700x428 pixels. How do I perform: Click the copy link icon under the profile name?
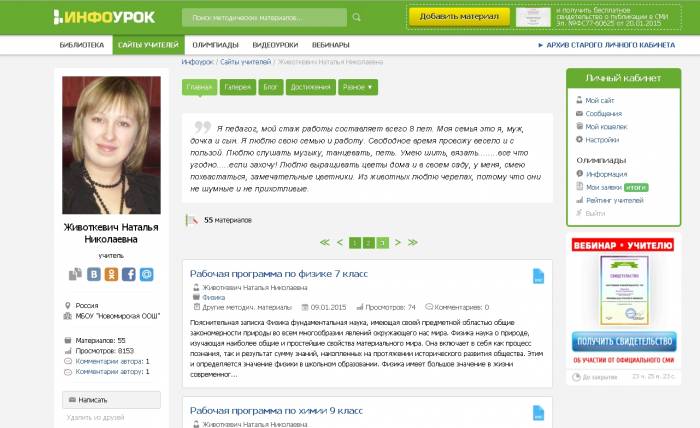tap(75, 274)
